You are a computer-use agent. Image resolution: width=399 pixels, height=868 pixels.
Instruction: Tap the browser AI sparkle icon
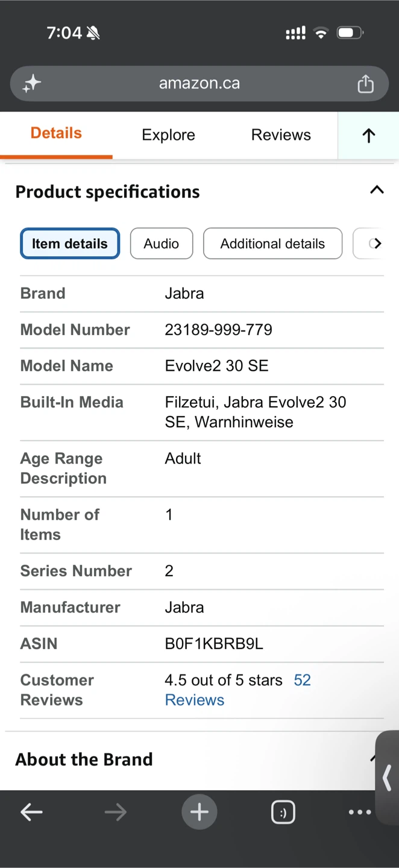(x=32, y=84)
